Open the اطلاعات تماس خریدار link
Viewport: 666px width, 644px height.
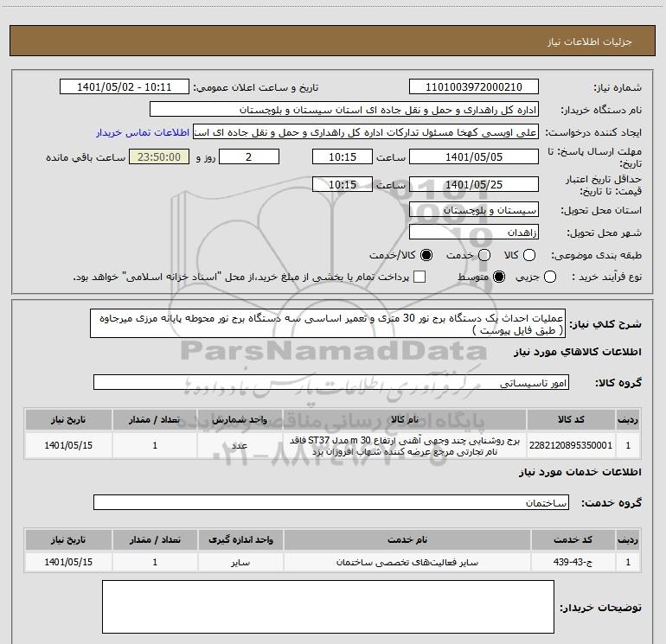pos(143,132)
